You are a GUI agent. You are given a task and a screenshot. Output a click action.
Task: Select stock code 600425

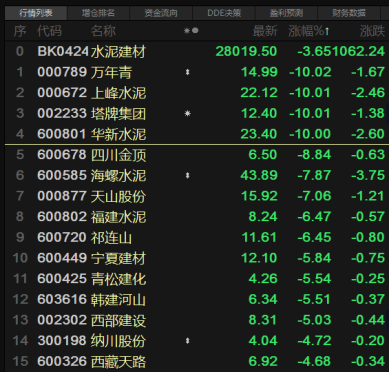click(x=62, y=279)
